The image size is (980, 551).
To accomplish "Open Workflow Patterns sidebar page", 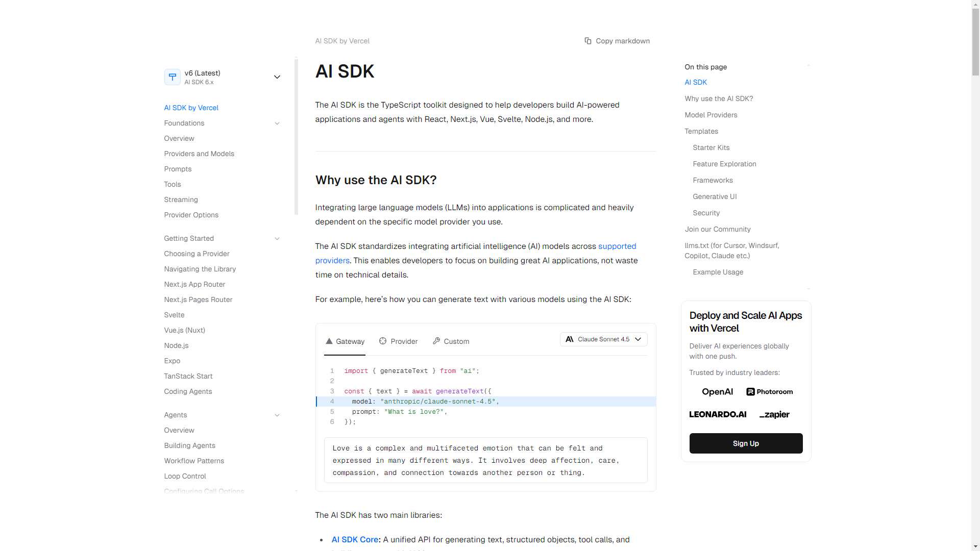I will [194, 461].
